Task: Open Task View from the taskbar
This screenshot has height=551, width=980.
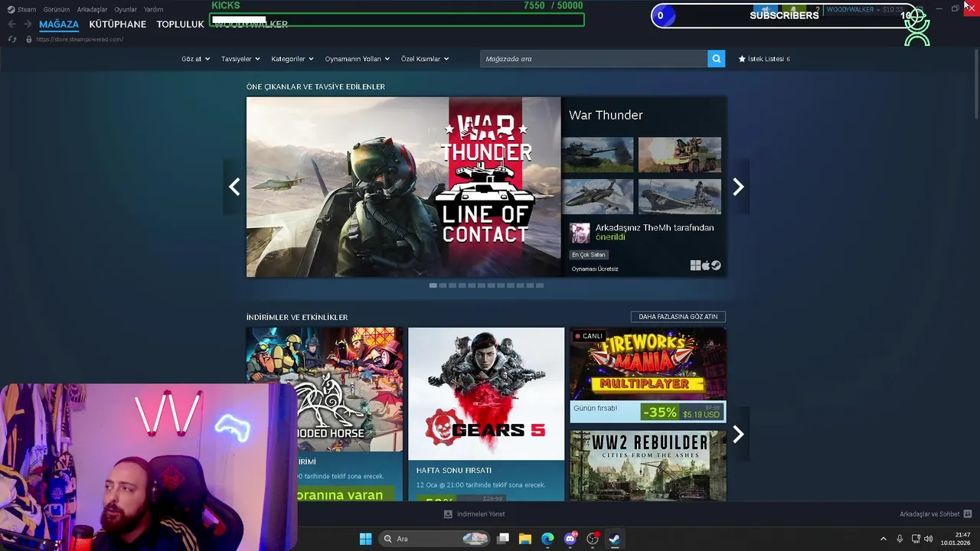Action: click(x=503, y=539)
